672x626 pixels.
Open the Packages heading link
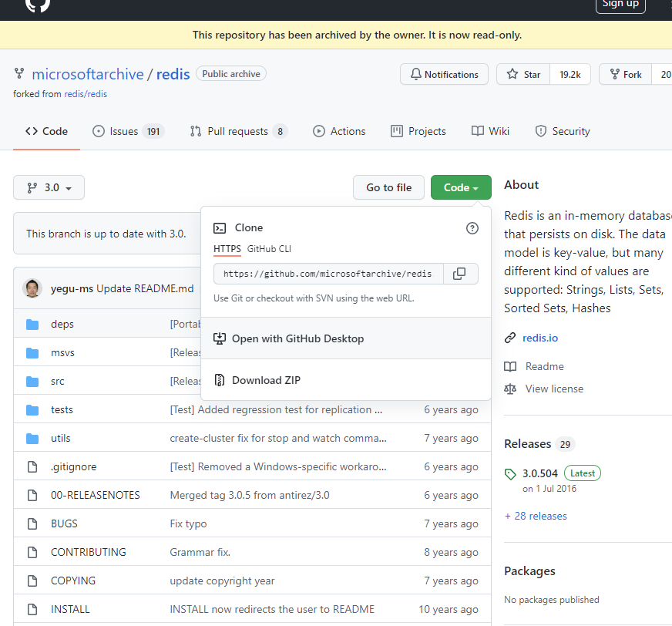point(529,571)
